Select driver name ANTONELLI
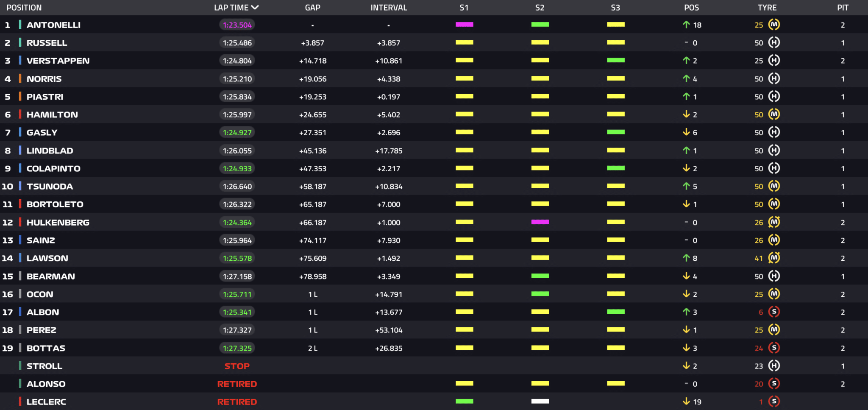868x410 pixels. 53,25
